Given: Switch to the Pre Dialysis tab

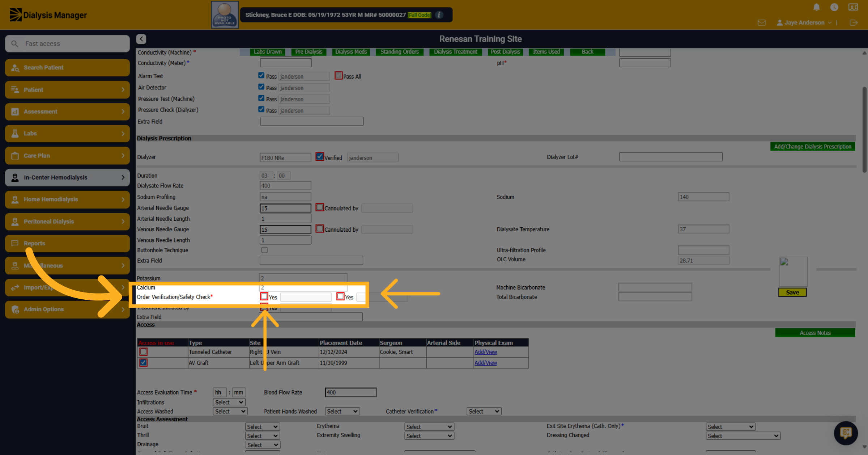Looking at the screenshot, I should pos(309,52).
